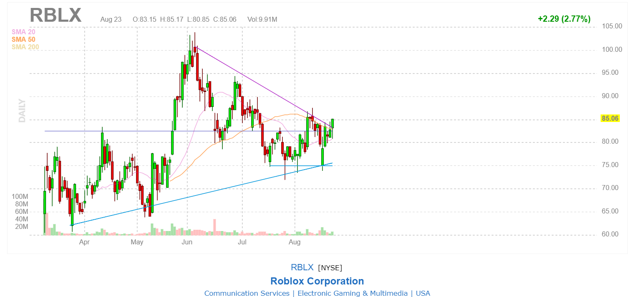
Task: Open the RBLX ticker link below the chart
Action: [x=302, y=267]
